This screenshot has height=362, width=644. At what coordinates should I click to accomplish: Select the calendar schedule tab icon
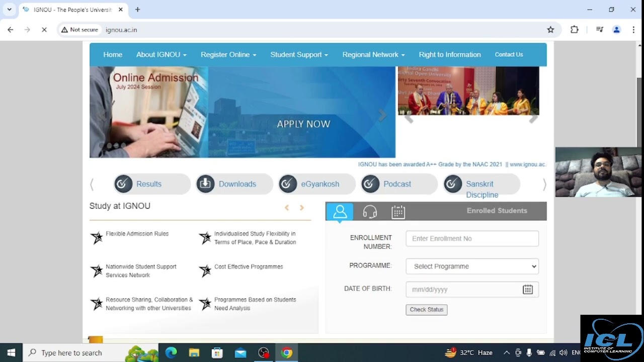[398, 212]
